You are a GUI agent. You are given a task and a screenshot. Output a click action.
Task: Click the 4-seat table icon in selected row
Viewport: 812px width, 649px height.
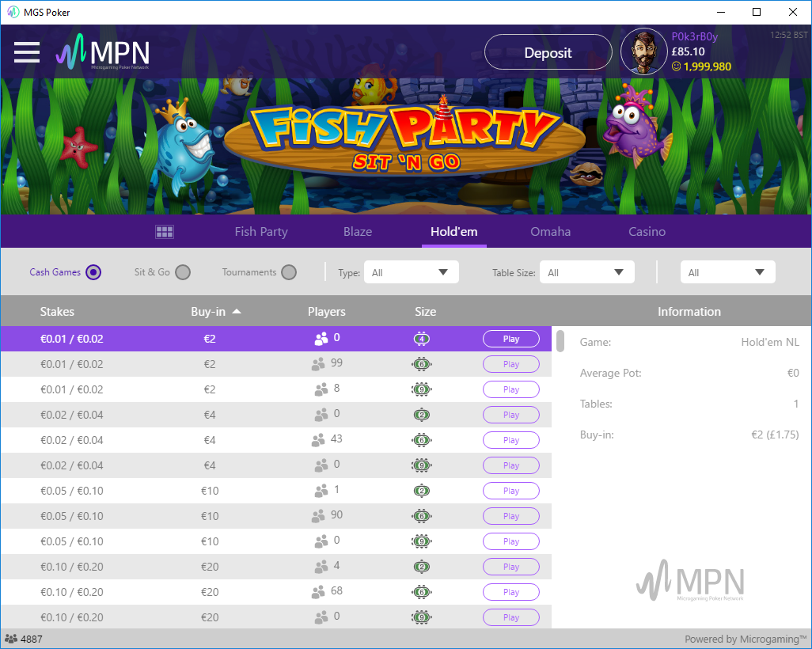422,339
